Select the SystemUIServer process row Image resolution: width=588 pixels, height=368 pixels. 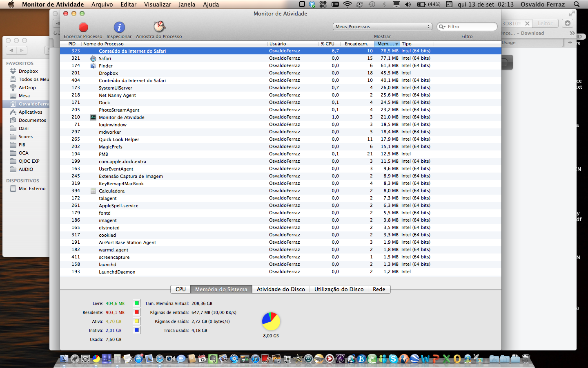coord(281,88)
